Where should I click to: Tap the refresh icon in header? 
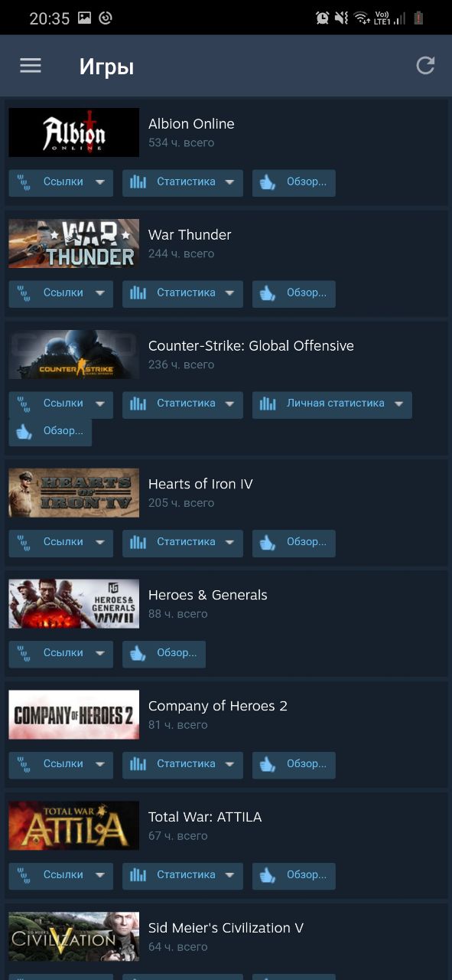[x=425, y=66]
